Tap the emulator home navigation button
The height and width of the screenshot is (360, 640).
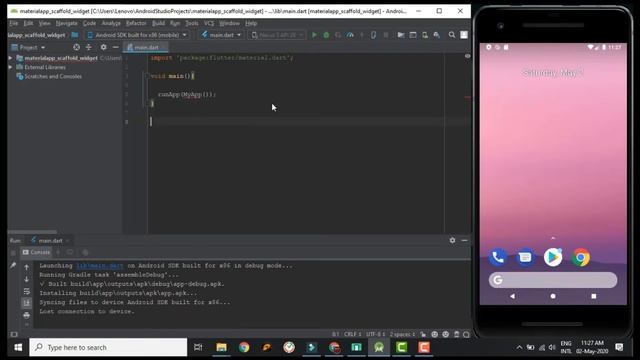click(553, 296)
